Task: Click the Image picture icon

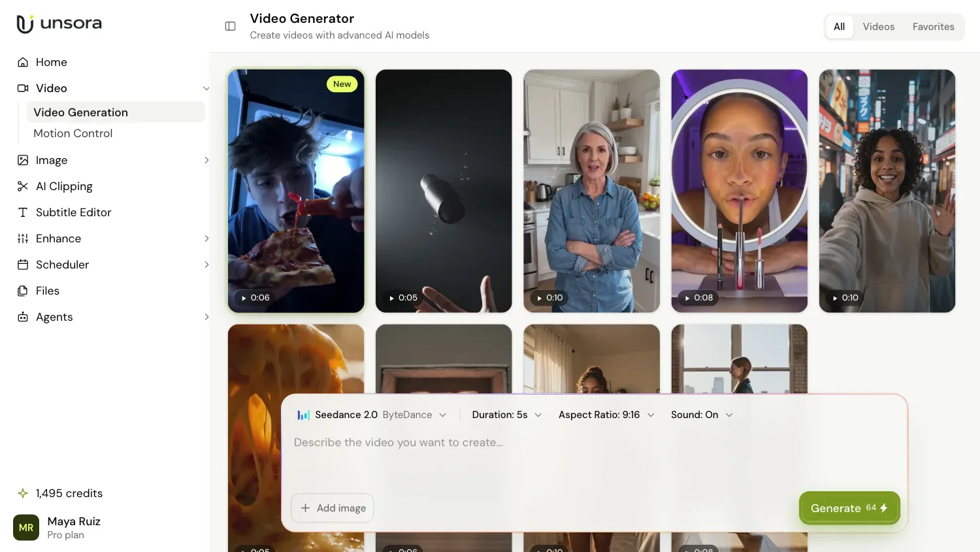Action: [23, 160]
